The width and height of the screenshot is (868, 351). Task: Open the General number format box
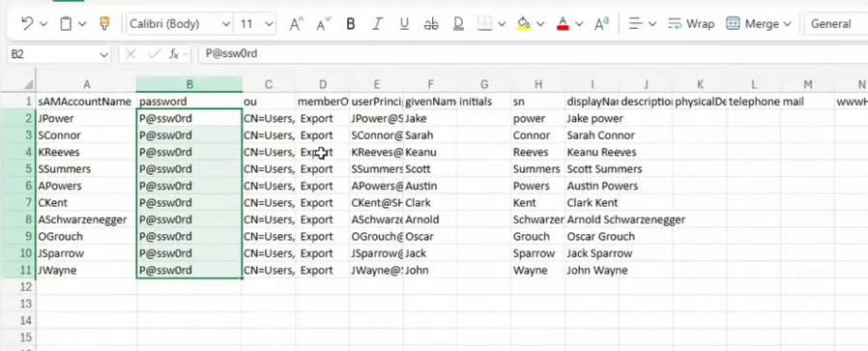coord(836,24)
